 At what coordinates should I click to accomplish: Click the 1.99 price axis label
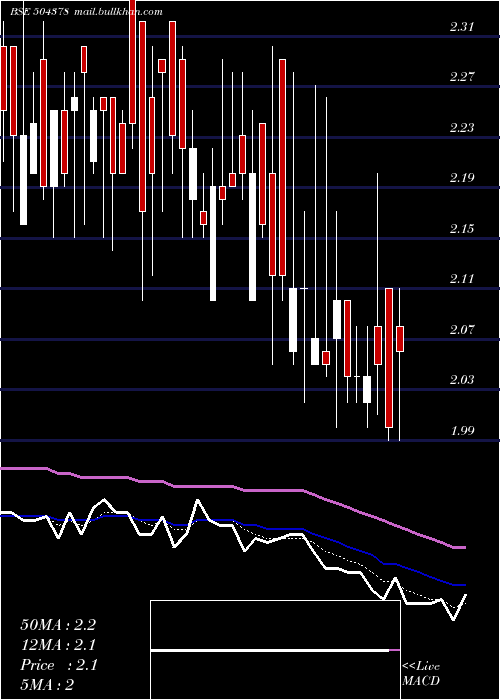point(462,431)
